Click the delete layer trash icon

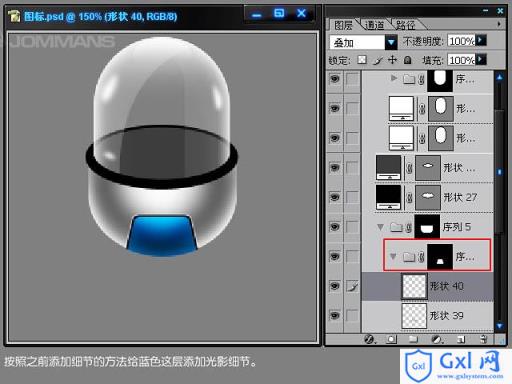(x=484, y=339)
